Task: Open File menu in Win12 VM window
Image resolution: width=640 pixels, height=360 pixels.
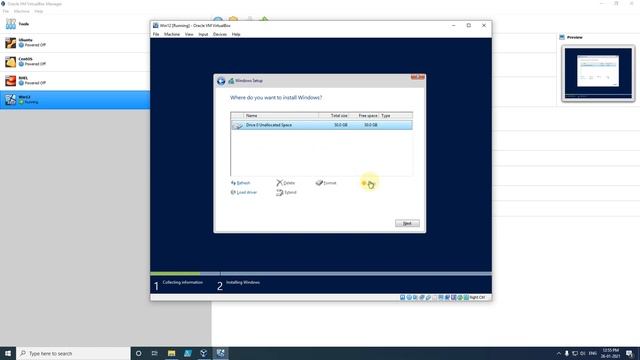Action: [x=156, y=34]
